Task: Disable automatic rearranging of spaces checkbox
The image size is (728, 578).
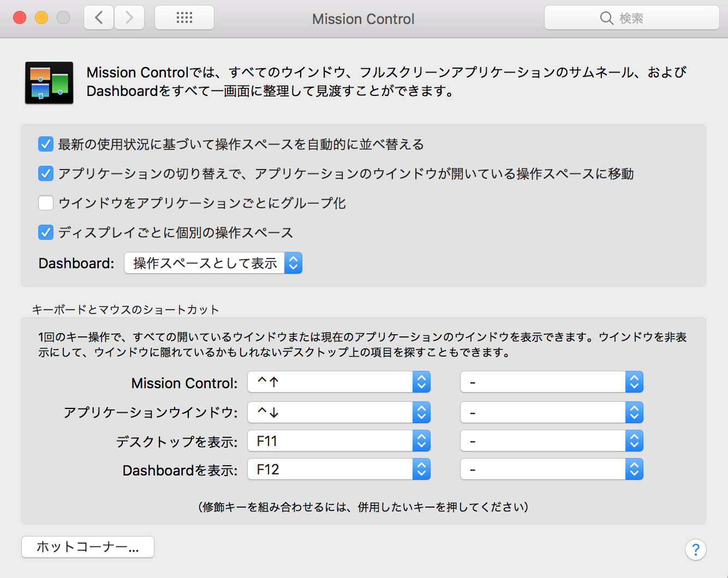Action: click(x=46, y=144)
